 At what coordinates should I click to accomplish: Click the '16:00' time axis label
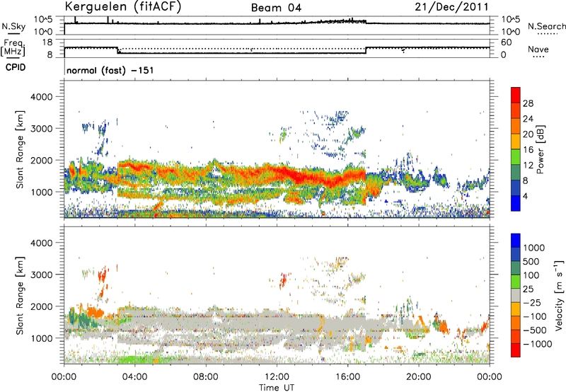click(x=347, y=377)
